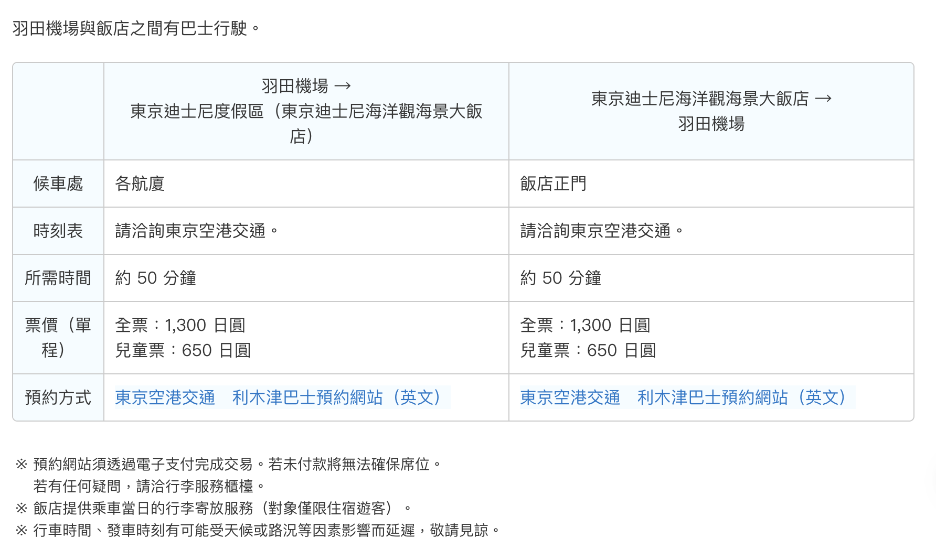Viewport: 936px width, 560px height.
Task: Click 約 50 分鐘 in the 大飯店→羽田機場 column
Action: click(x=560, y=278)
